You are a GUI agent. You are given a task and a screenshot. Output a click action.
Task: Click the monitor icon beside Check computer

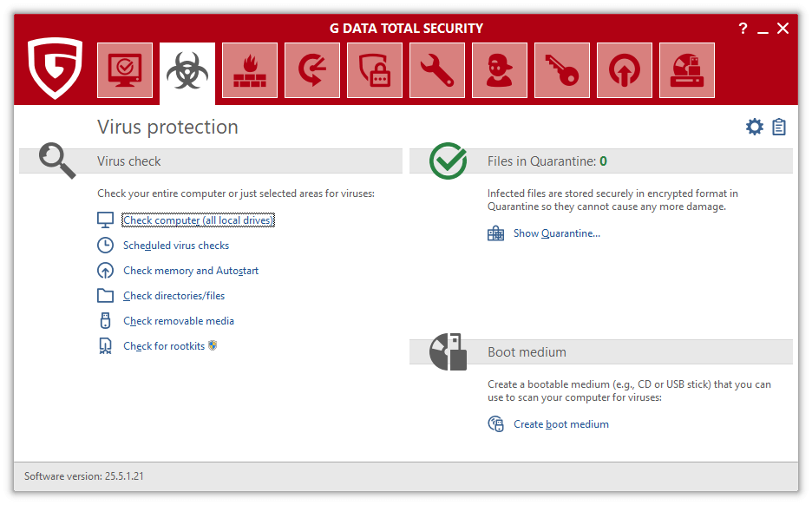pos(105,220)
